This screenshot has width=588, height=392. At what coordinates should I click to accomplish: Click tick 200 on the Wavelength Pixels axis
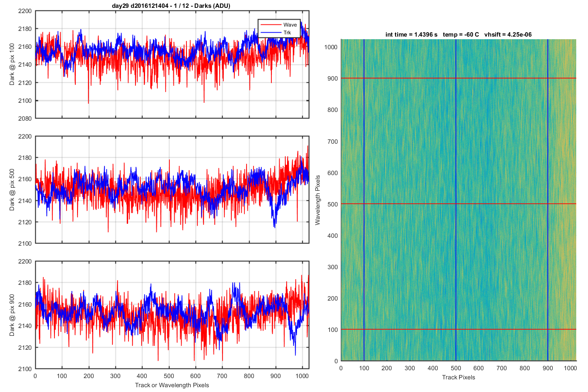pos(333,298)
